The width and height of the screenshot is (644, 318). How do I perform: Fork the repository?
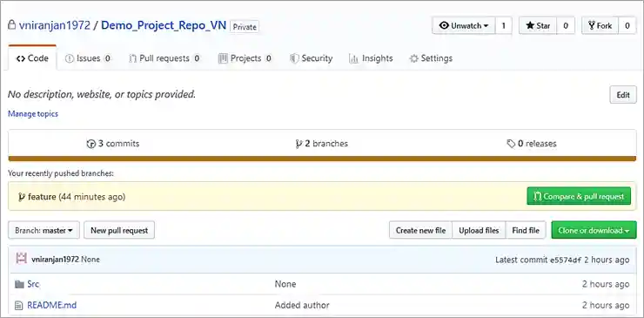click(x=600, y=25)
